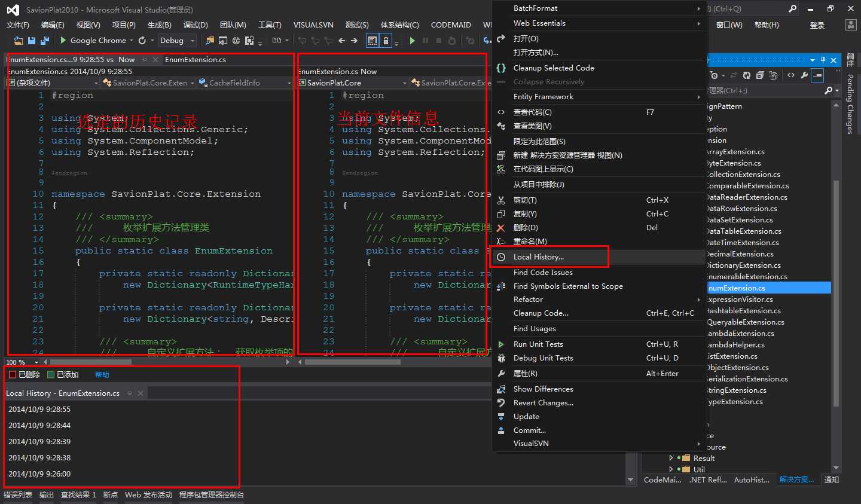861x504 pixels.
Task: Click the Solution Explorer vertical scrollbar thumb
Action: 836,293
